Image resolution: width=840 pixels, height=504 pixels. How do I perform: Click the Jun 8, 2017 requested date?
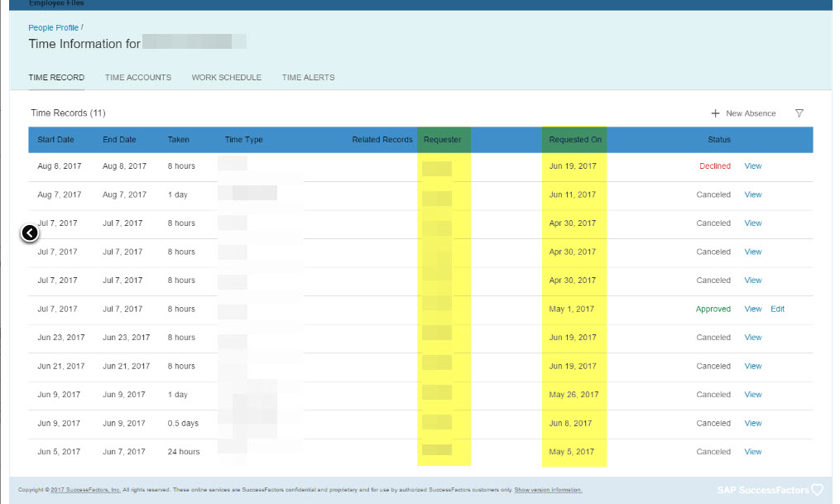[x=570, y=423]
